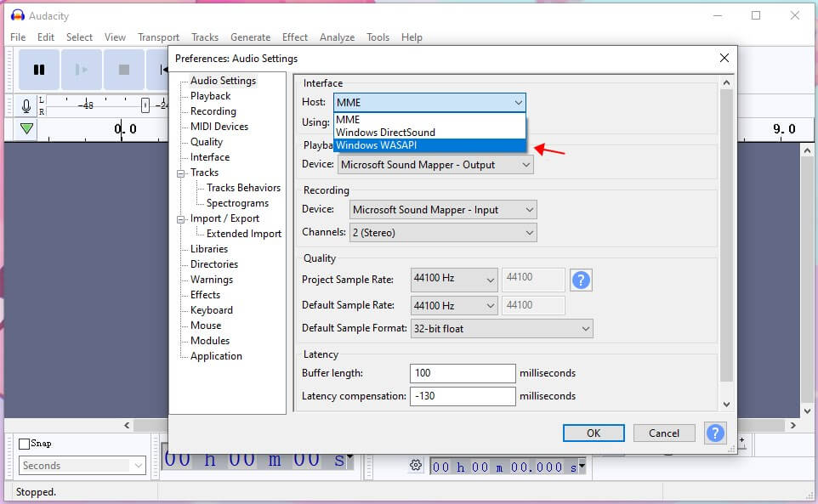Select Effects in preferences tree

205,294
